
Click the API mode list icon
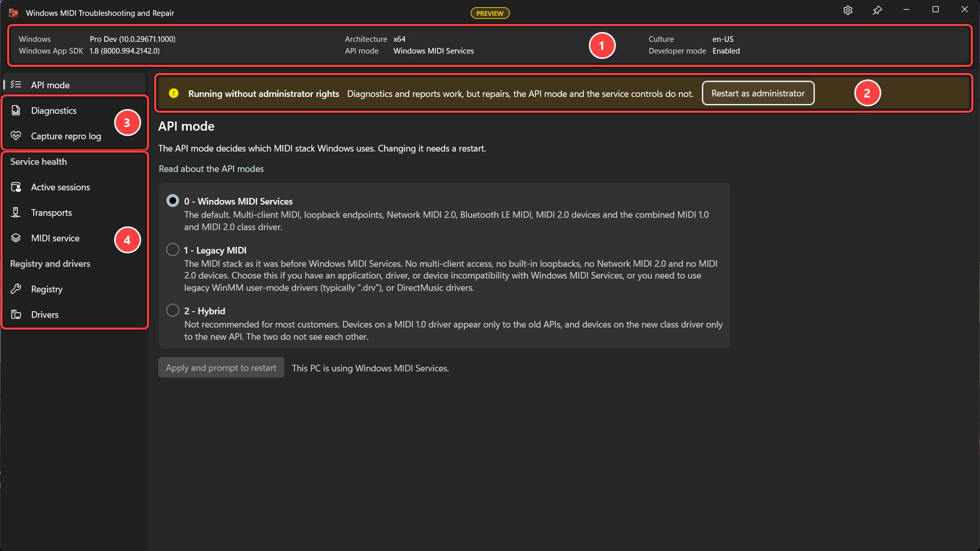pyautogui.click(x=16, y=85)
